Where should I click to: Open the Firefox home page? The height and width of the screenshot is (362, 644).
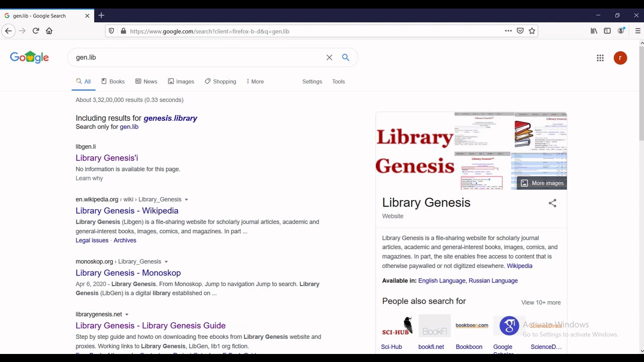pyautogui.click(x=49, y=31)
